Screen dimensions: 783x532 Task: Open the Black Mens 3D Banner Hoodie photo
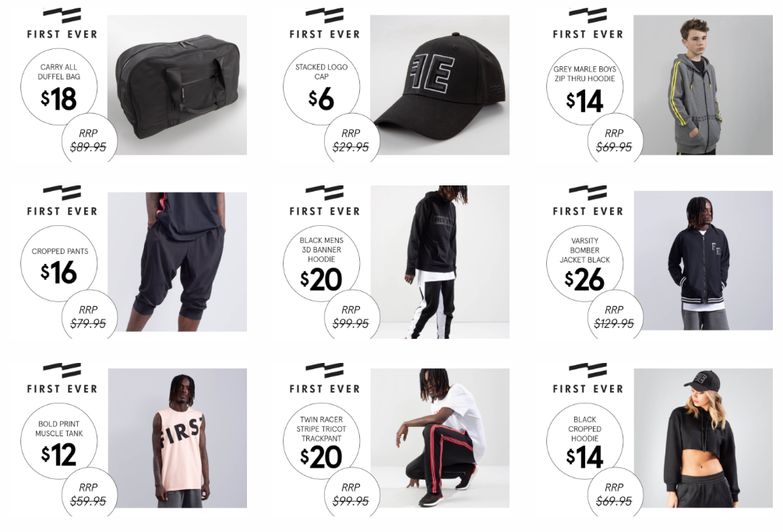[x=440, y=262]
